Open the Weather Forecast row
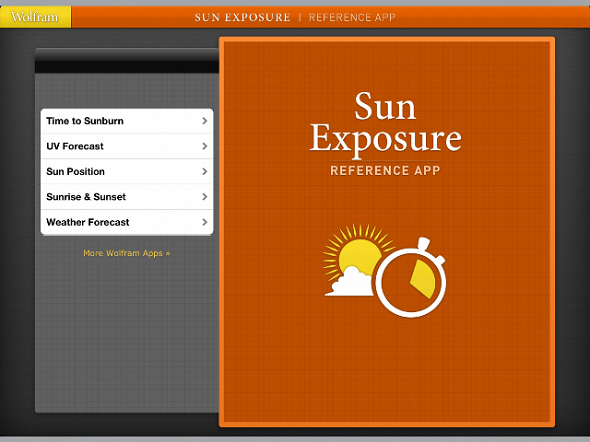Image resolution: width=590 pixels, height=442 pixels. (127, 222)
